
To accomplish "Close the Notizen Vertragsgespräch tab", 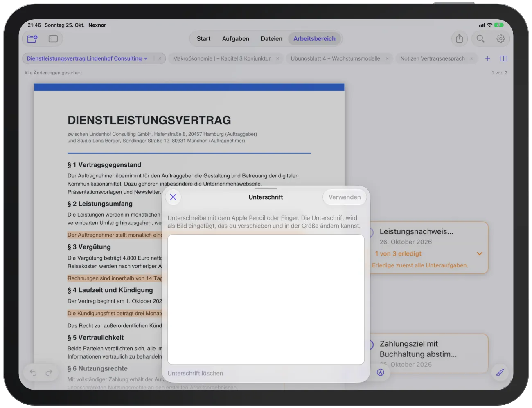I will (x=472, y=58).
